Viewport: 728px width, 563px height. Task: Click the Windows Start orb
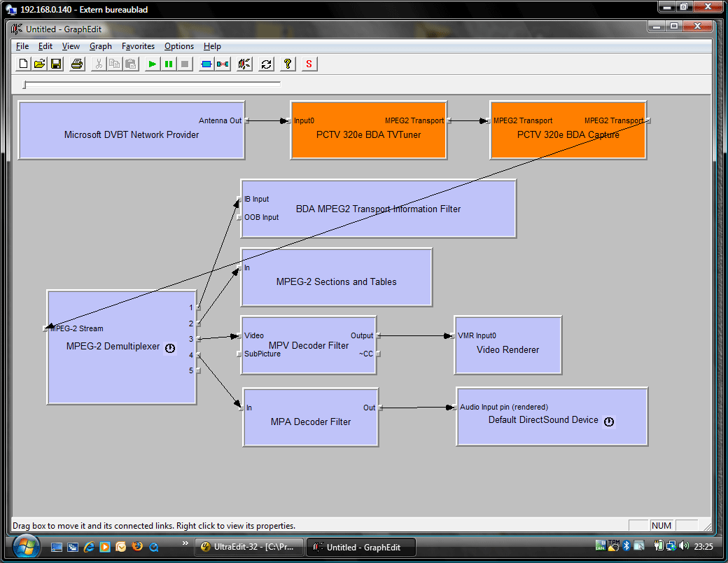26,547
